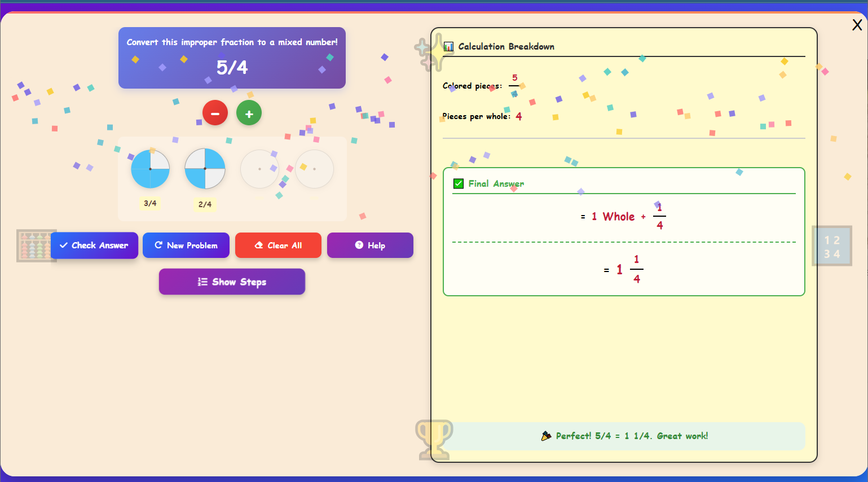Click the bar chart icon beside Calculation Breakdown
Viewport: 868px width, 482px height.
point(448,47)
